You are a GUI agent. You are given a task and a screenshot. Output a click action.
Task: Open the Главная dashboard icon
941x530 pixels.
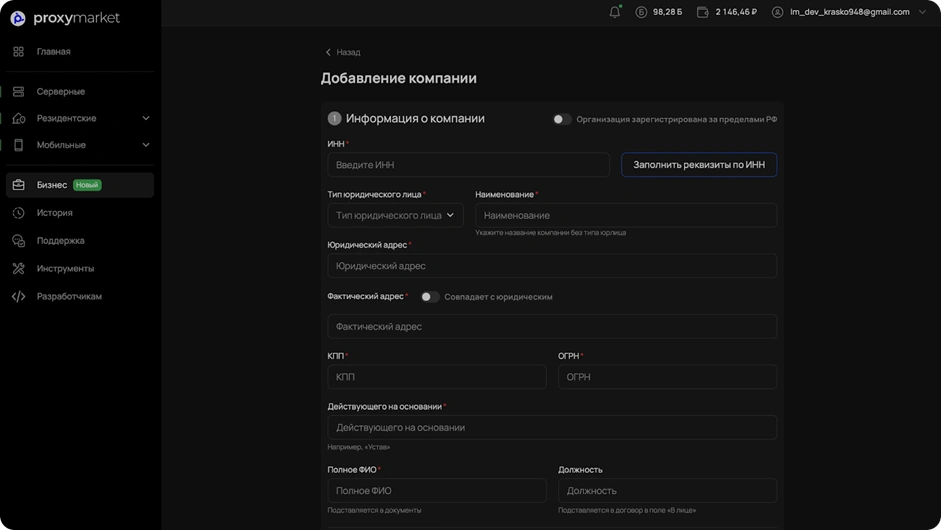[19, 52]
